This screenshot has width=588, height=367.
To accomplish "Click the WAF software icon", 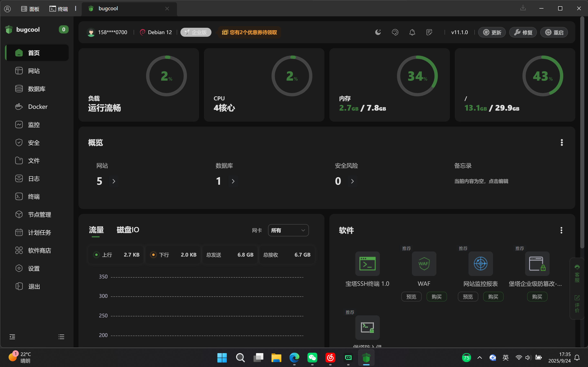I will pyautogui.click(x=424, y=264).
